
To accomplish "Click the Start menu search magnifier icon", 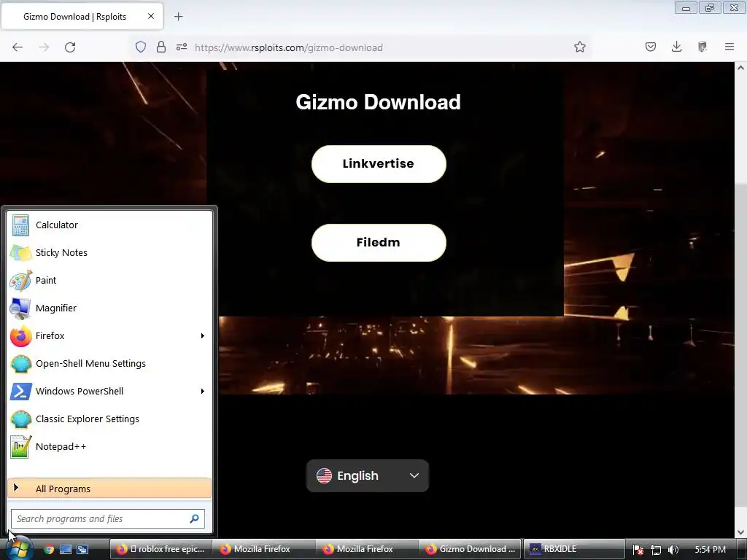I will point(194,518).
